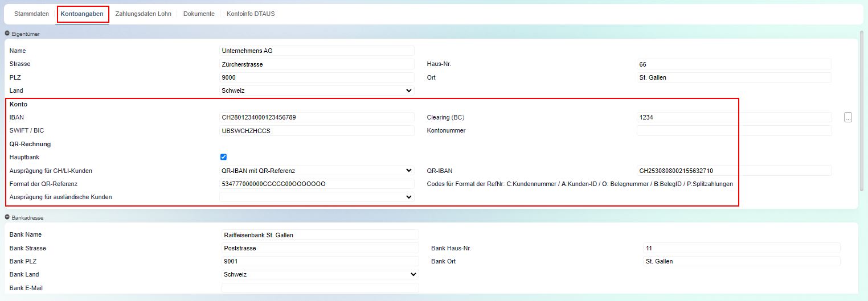
Task: Open the Ausprägung für CH/LI-Kunden dropdown
Action: pyautogui.click(x=317, y=171)
